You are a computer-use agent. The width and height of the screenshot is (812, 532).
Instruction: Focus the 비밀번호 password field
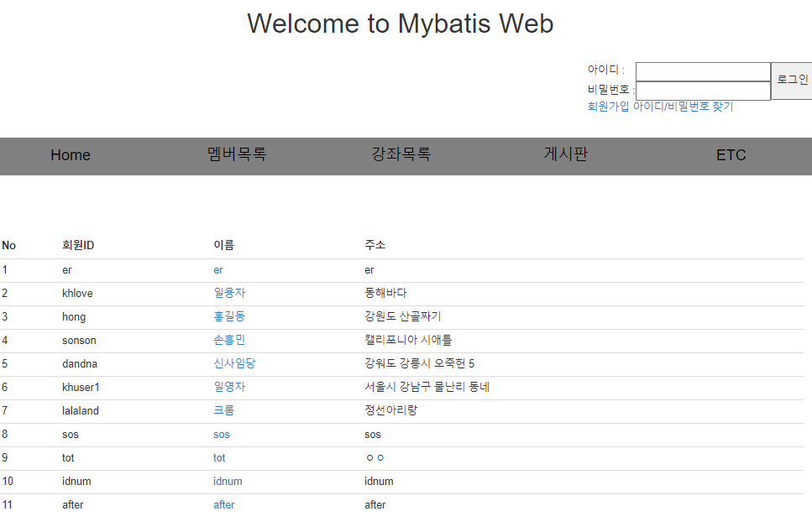(703, 91)
